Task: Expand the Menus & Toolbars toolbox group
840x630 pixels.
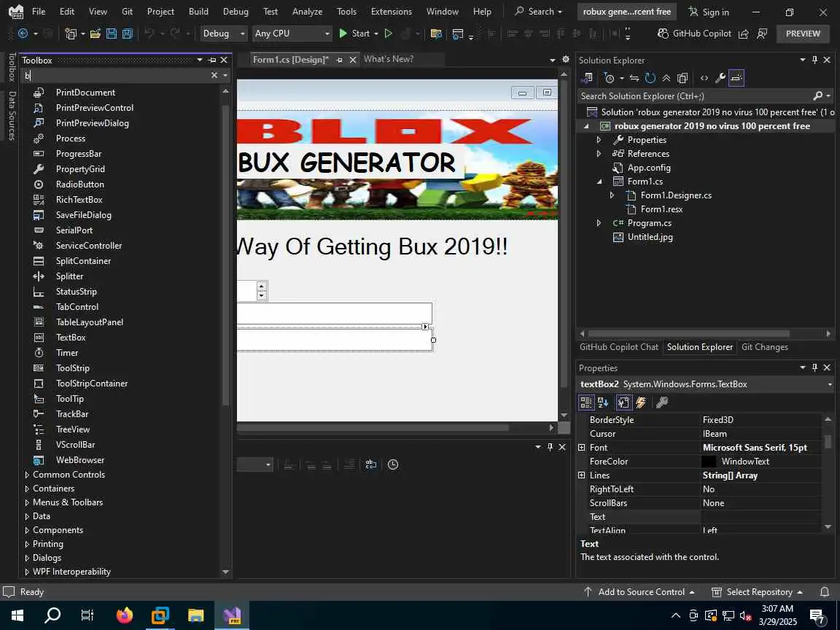Action: 27,502
